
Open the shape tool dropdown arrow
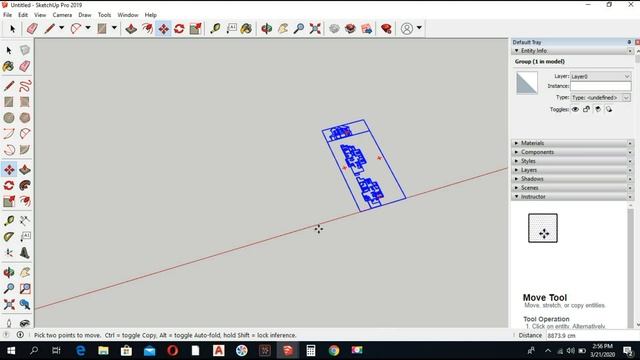(x=114, y=28)
